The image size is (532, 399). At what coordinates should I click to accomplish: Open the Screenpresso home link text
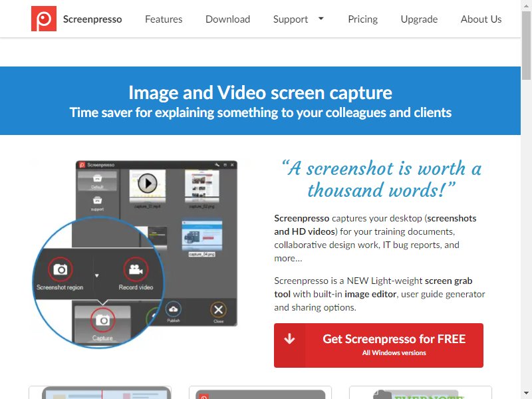(92, 19)
